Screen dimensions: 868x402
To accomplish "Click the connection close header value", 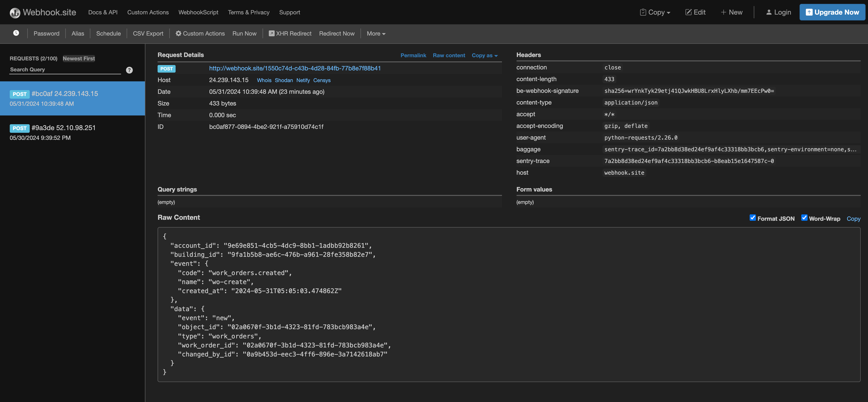I will [612, 67].
